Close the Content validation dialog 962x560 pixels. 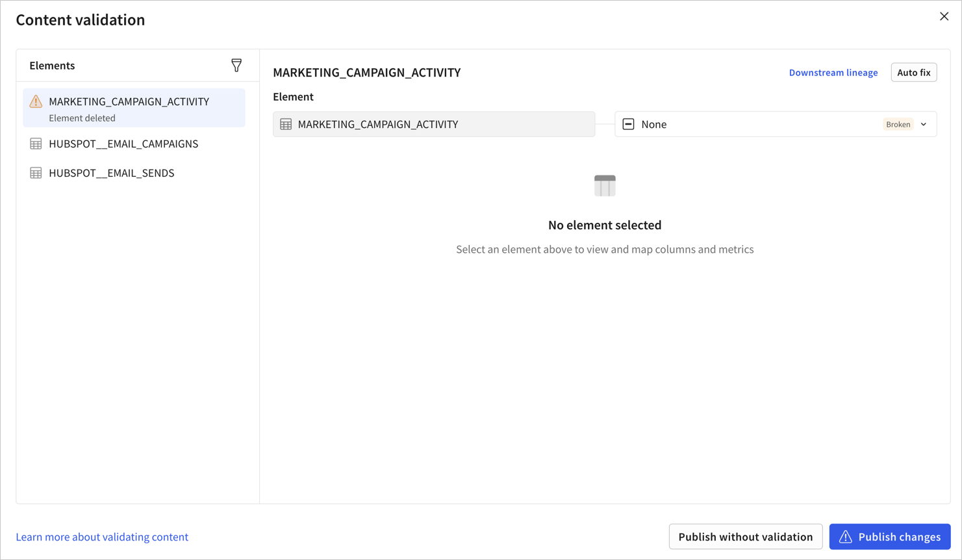coord(944,16)
